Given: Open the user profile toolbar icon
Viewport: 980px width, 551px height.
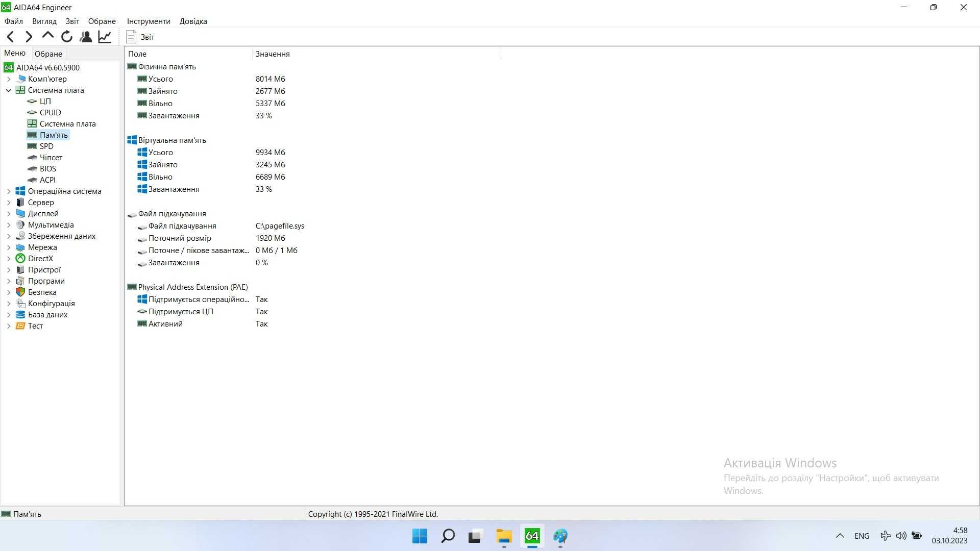Looking at the screenshot, I should 86,37.
